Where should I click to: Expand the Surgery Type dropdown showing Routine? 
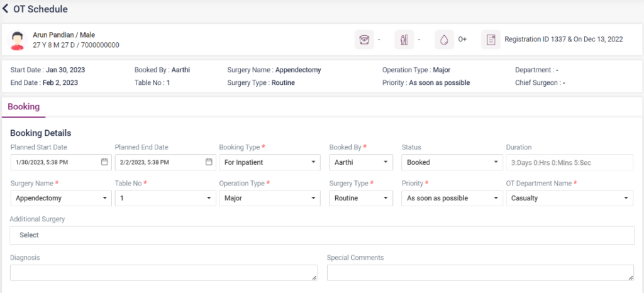tap(360, 198)
